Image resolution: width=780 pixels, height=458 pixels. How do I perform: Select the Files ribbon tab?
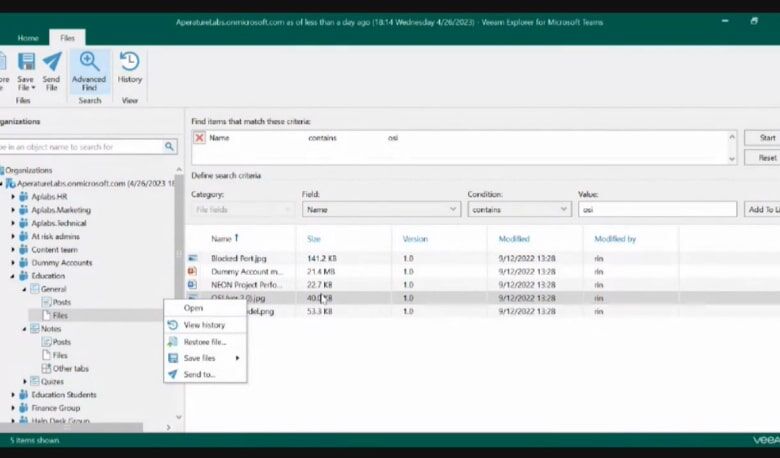point(67,38)
